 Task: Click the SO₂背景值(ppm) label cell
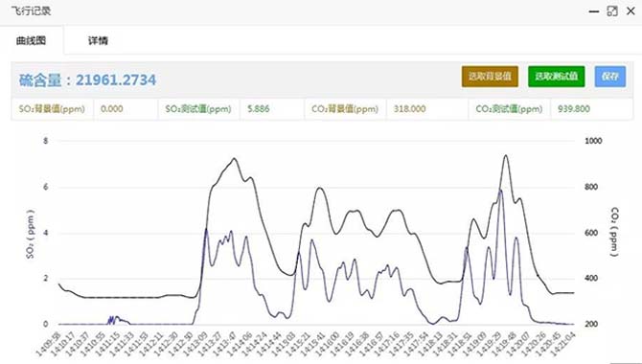tap(53, 109)
